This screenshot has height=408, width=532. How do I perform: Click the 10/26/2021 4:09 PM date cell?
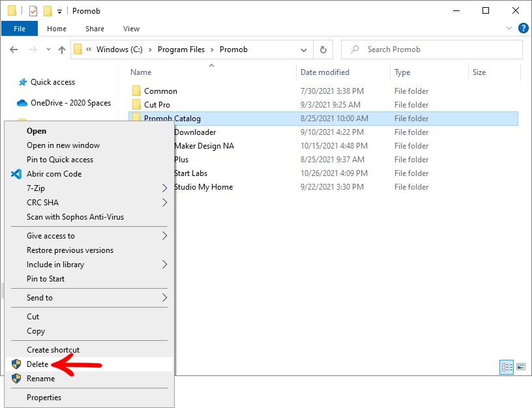click(x=334, y=173)
